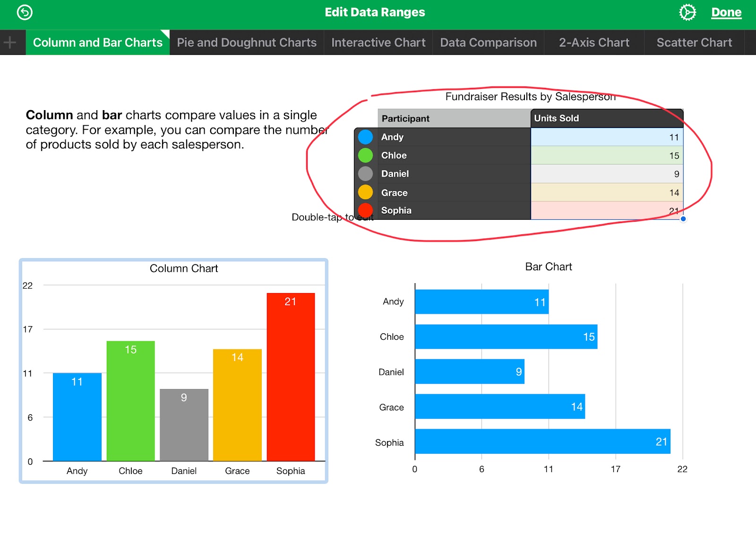Open the chart settings gear icon

pyautogui.click(x=687, y=12)
